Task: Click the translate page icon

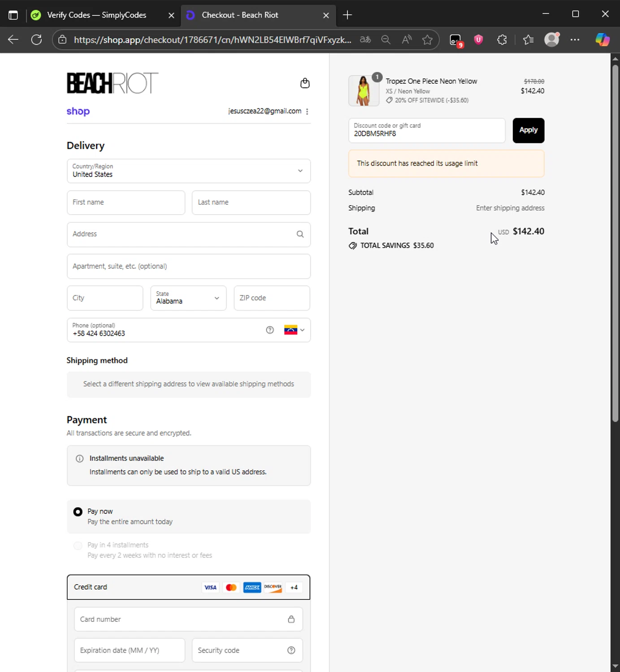Action: pos(365,40)
